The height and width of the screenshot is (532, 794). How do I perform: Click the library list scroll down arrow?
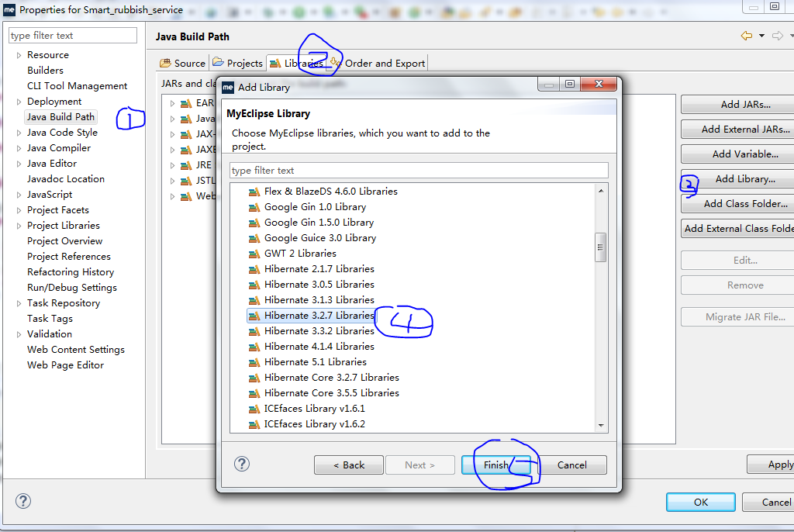click(601, 426)
